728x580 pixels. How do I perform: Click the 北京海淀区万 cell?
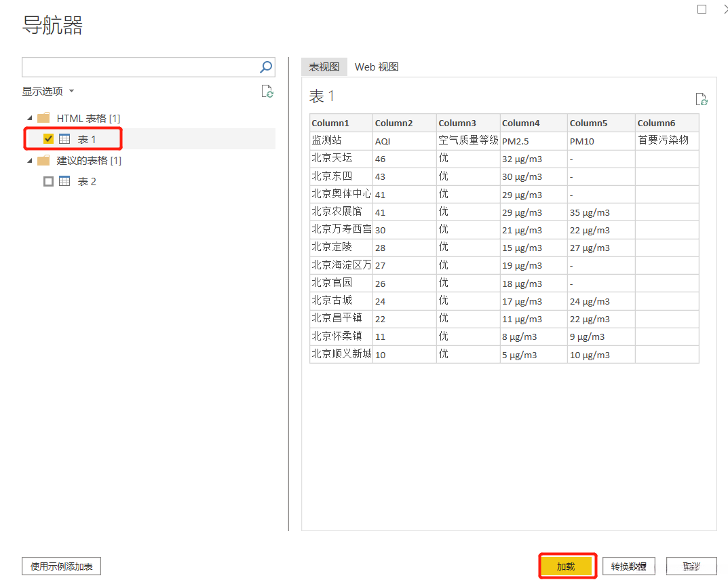pos(341,265)
